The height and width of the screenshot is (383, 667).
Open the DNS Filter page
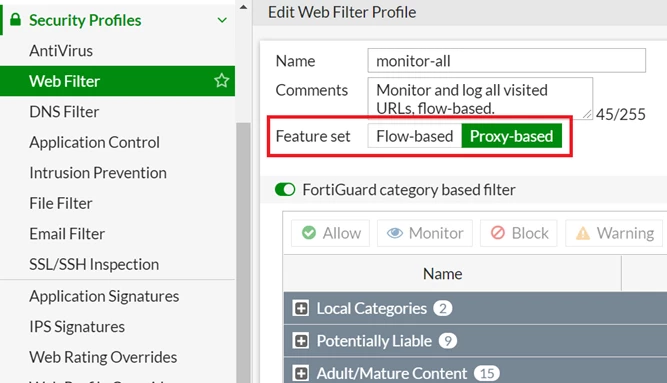tap(64, 111)
